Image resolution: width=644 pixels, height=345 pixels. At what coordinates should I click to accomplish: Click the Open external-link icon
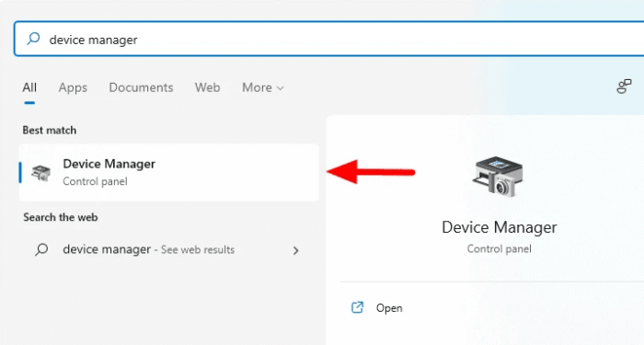coord(357,307)
